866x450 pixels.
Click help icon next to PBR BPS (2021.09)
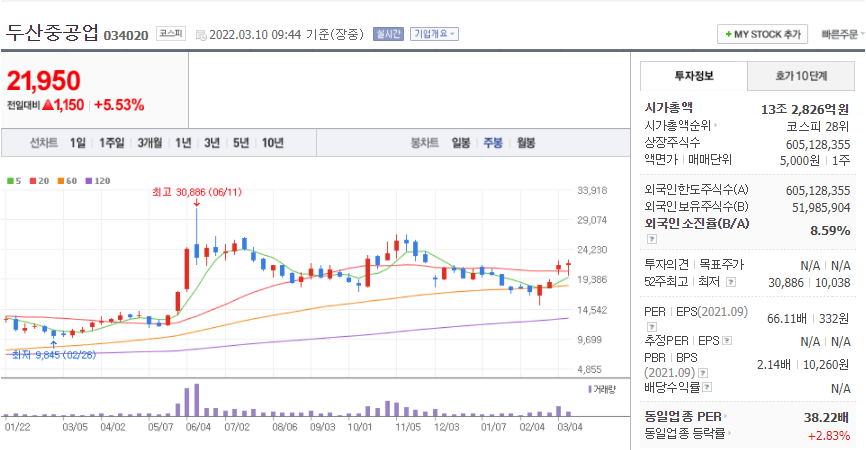click(x=703, y=373)
